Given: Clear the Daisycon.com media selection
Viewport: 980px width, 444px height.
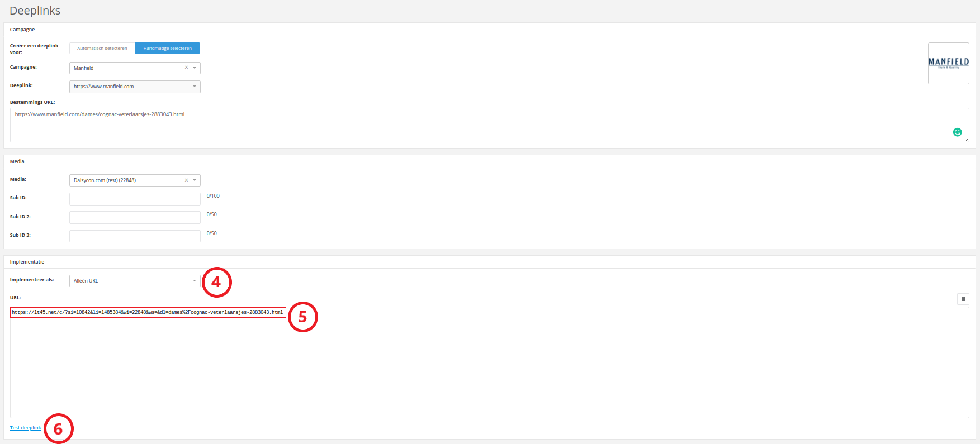Looking at the screenshot, I should point(186,180).
